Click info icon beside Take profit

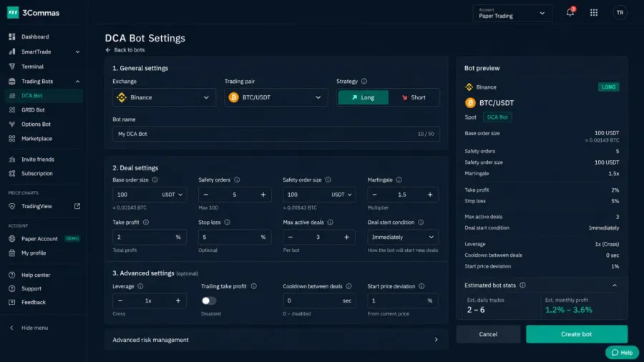146,222
